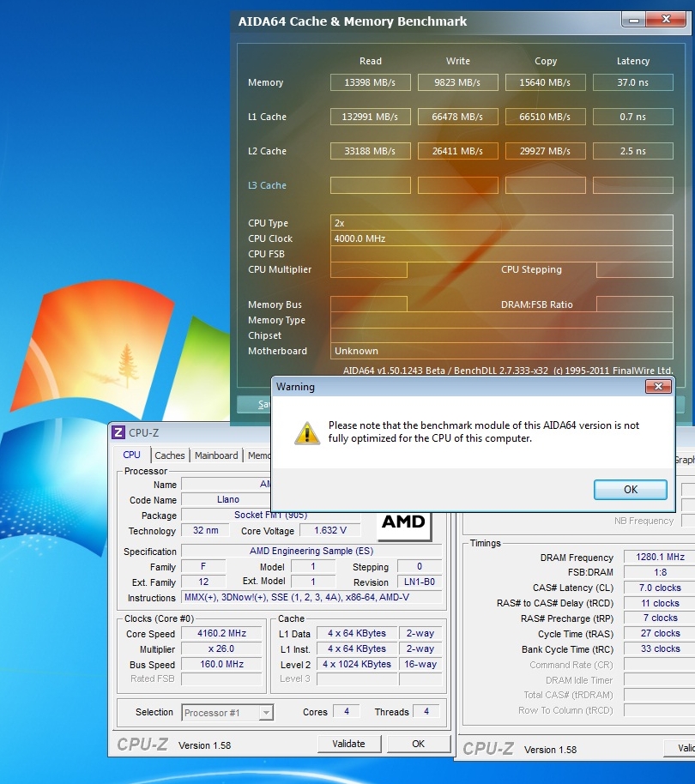Click L2 Cache Copy value 29927 MB/s
695x784 pixels.
[x=545, y=151]
